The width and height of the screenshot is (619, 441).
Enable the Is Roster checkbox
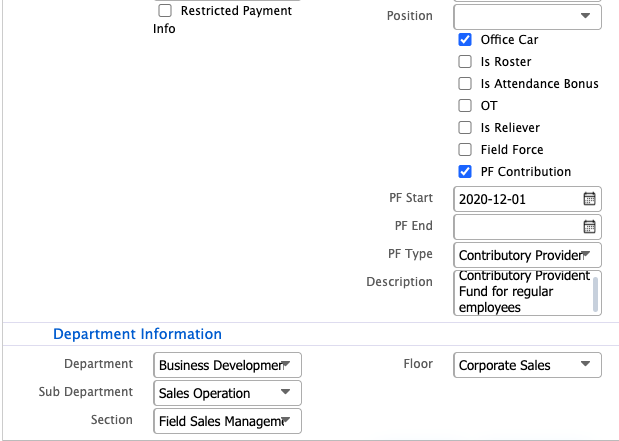click(465, 62)
